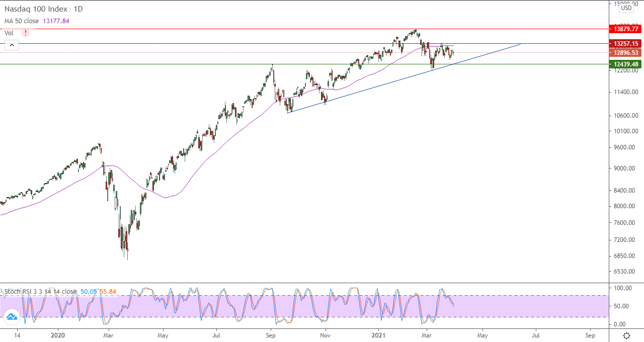Click the 100.00 Stoch RSI axis label
The height and width of the screenshot is (342, 644).
point(623,288)
